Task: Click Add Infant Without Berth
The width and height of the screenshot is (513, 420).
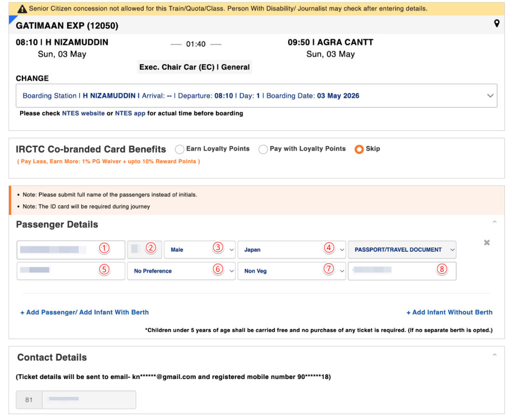Action: (x=449, y=312)
